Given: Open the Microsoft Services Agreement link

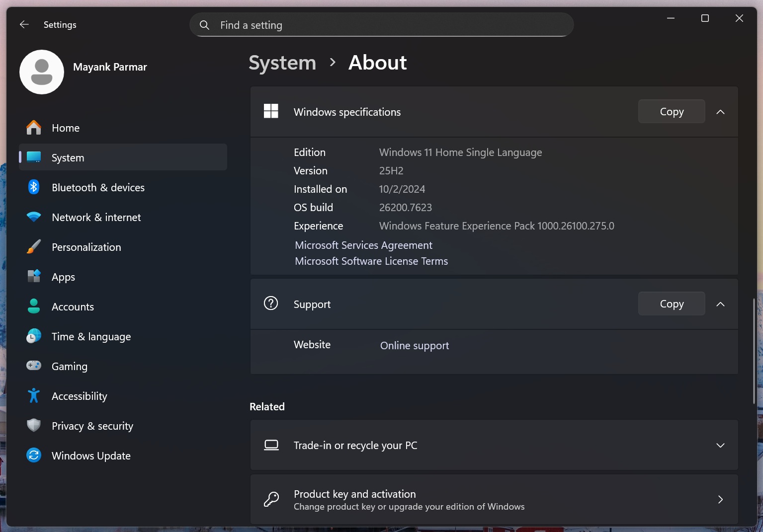Looking at the screenshot, I should coord(363,245).
